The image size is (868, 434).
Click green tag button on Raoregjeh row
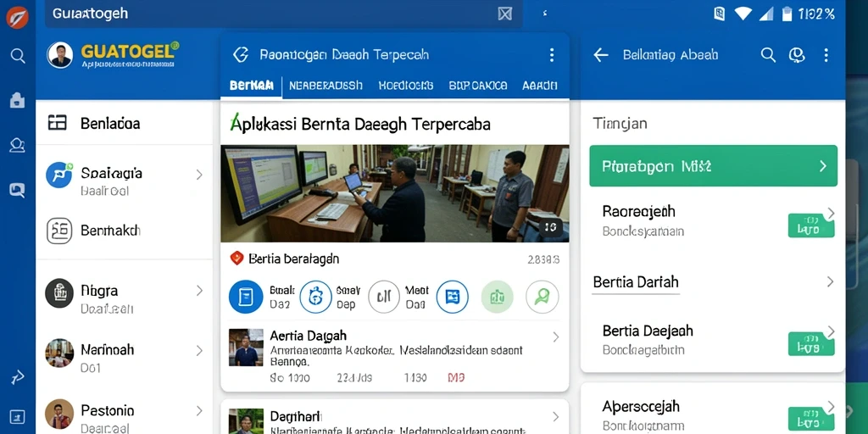[811, 224]
